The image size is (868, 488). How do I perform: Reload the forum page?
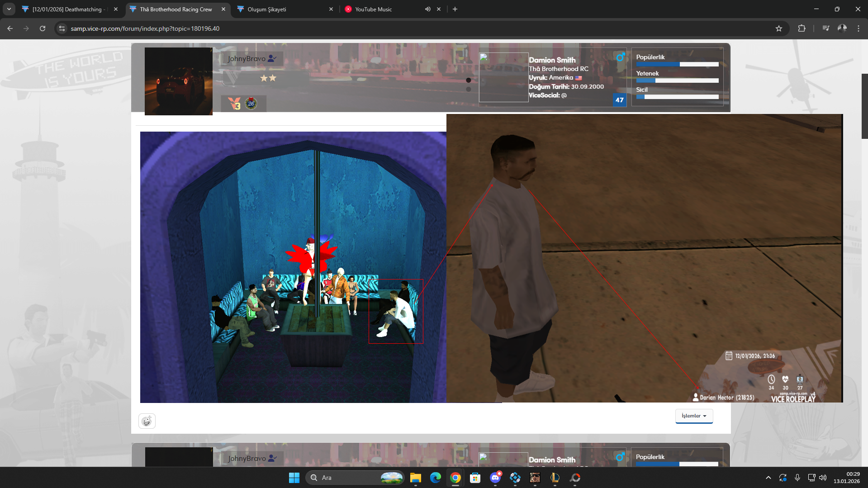click(x=43, y=28)
